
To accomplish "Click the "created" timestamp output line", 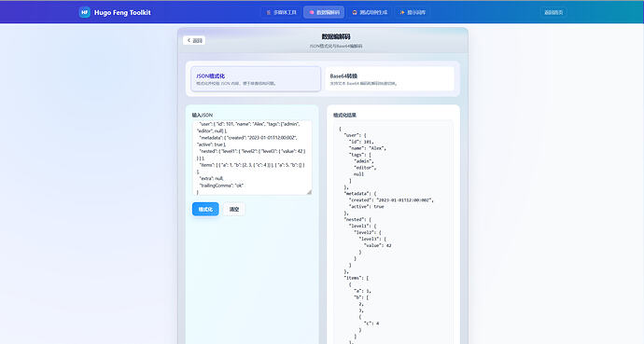I will coord(391,200).
